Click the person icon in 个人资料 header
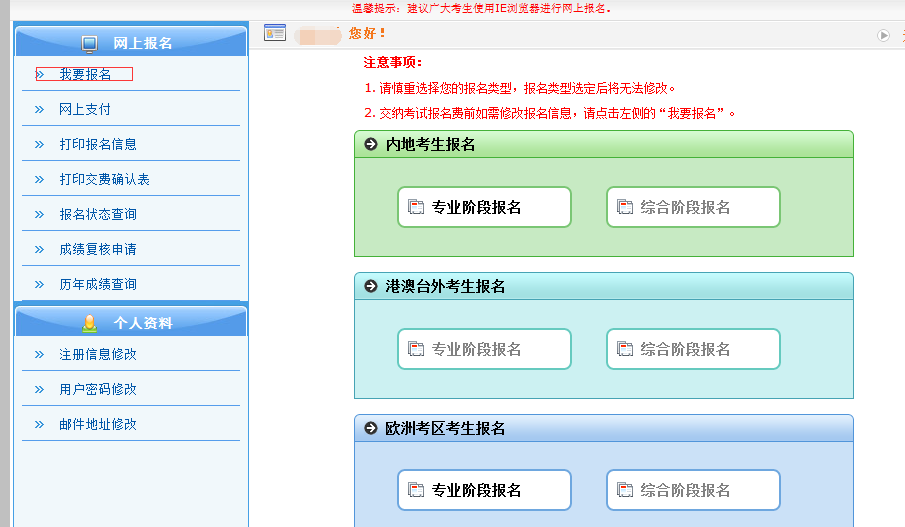The width and height of the screenshot is (905, 527). click(90, 323)
